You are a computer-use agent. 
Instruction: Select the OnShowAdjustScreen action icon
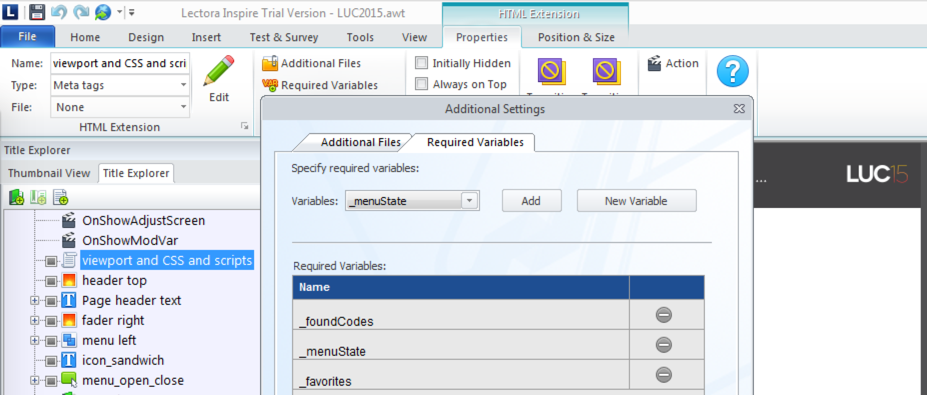69,221
